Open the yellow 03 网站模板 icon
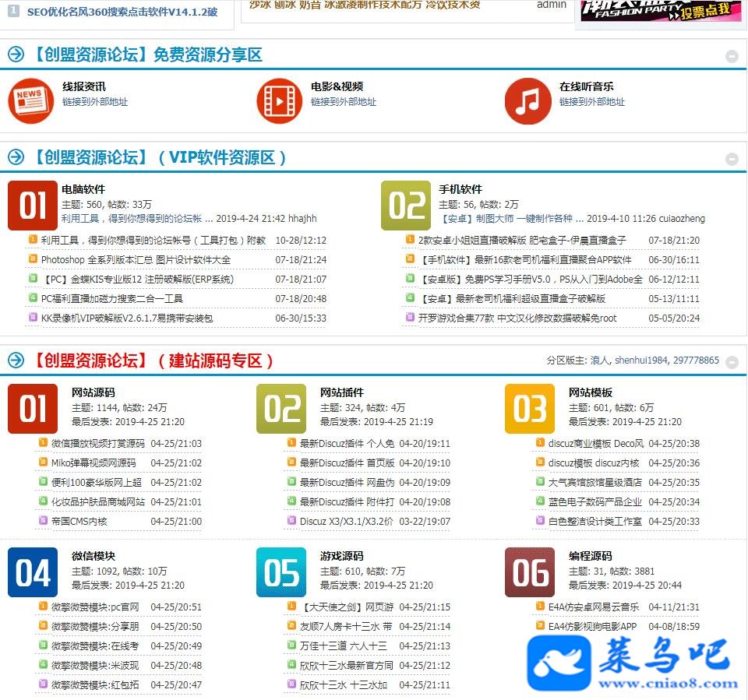748x700 pixels. tap(530, 409)
